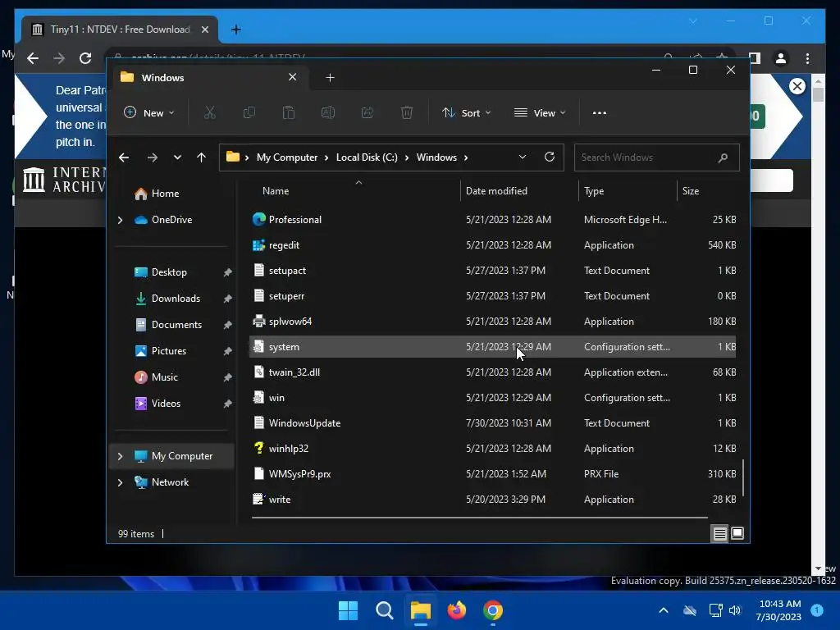The height and width of the screenshot is (630, 840).
Task: Expand OneDrive in navigation pane
Action: pos(120,220)
